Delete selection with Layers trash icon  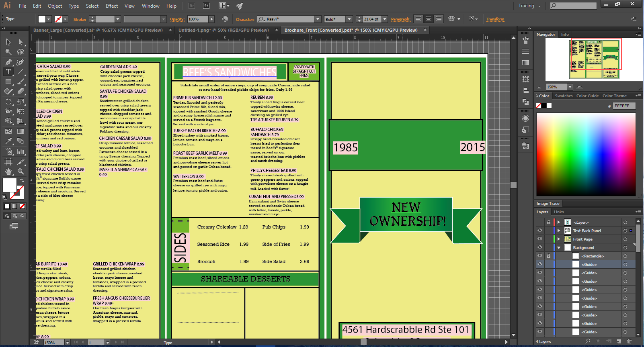point(630,341)
